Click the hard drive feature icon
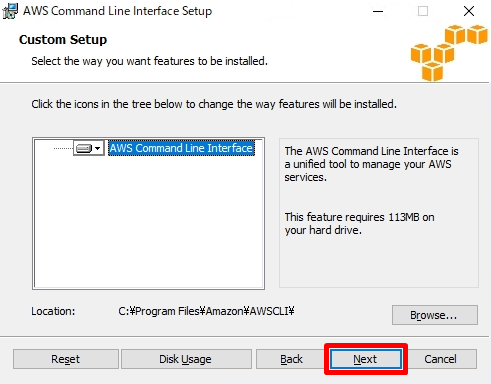Viewport: 491px width, 384px height. tap(84, 148)
